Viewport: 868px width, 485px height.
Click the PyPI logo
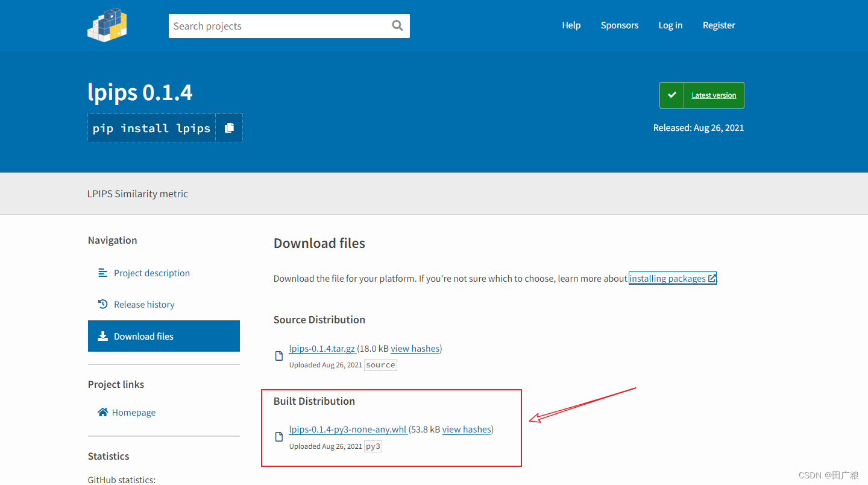pos(107,25)
